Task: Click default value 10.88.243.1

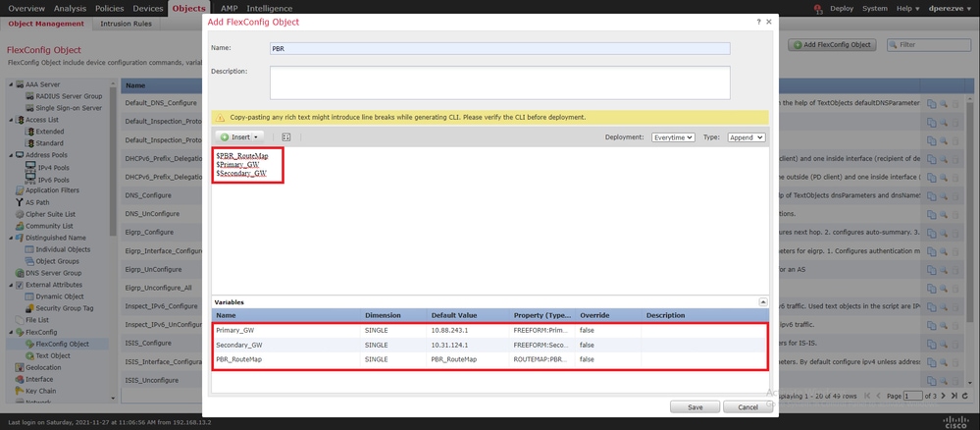Action: [x=449, y=330]
